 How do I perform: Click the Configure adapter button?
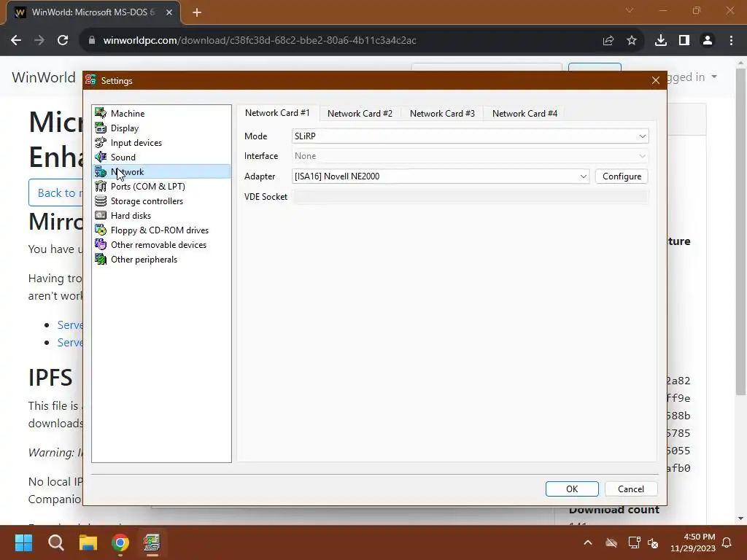(x=622, y=176)
